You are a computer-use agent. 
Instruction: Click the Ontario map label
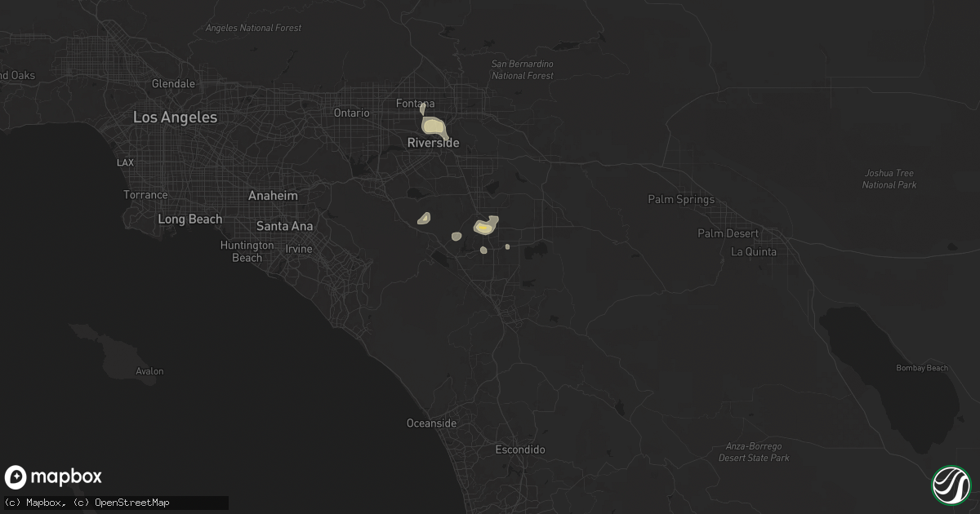tap(352, 113)
